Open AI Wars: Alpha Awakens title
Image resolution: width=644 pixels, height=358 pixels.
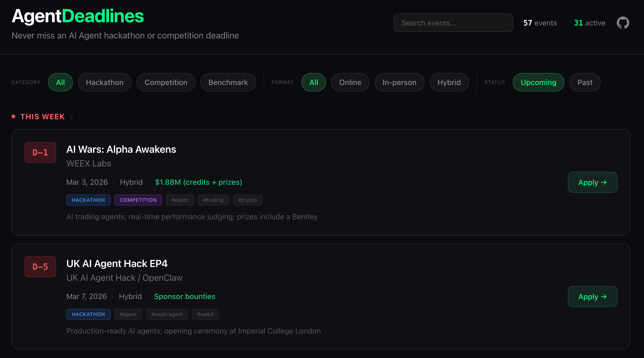(x=121, y=149)
